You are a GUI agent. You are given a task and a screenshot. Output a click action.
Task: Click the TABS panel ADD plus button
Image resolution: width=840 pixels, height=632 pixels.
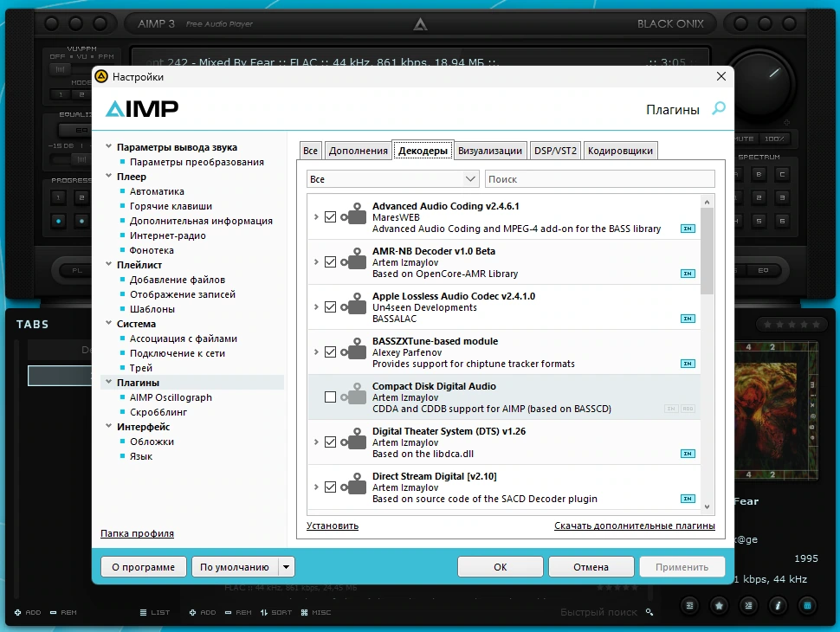click(x=28, y=612)
